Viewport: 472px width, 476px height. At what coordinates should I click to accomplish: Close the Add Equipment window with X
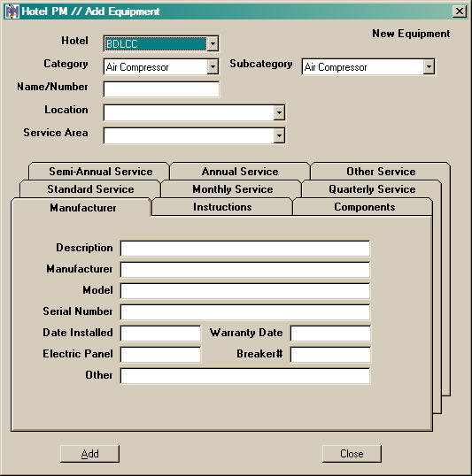(x=460, y=12)
